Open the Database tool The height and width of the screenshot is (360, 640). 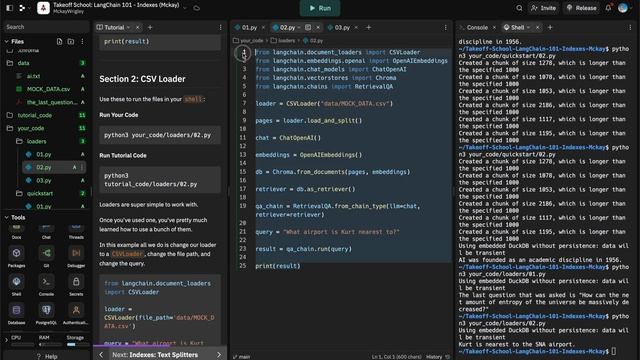tap(16, 313)
